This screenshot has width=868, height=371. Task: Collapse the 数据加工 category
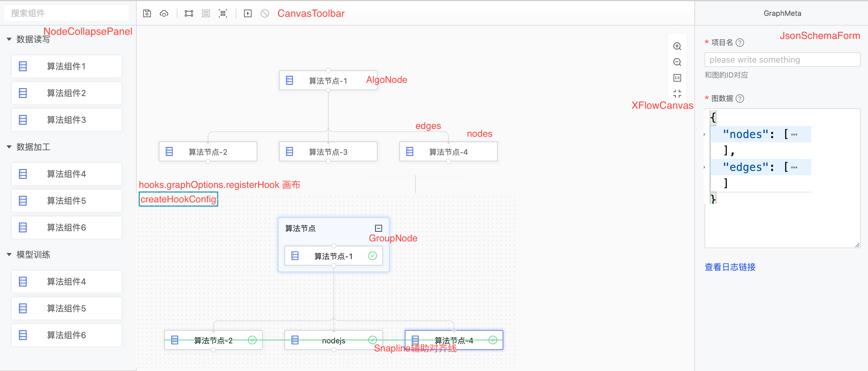(x=9, y=147)
